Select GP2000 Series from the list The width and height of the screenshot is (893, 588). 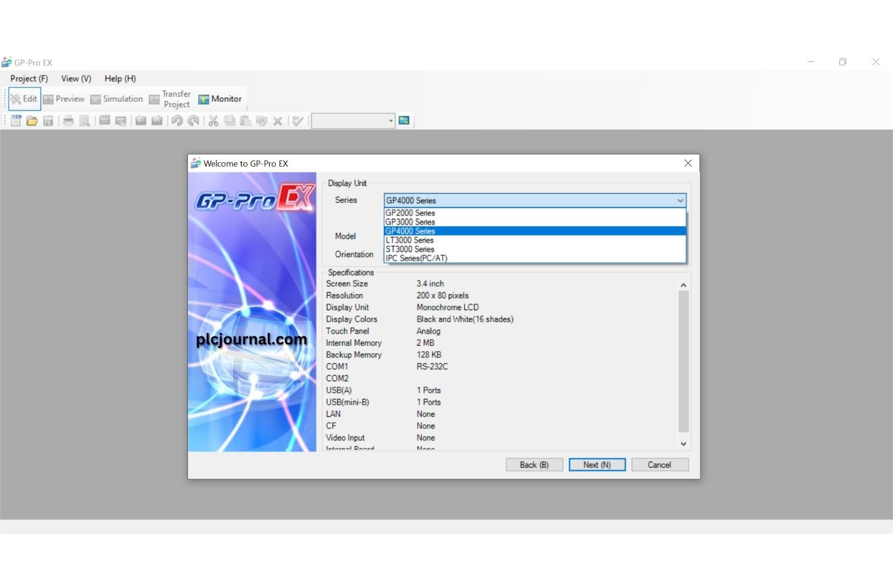pos(535,213)
